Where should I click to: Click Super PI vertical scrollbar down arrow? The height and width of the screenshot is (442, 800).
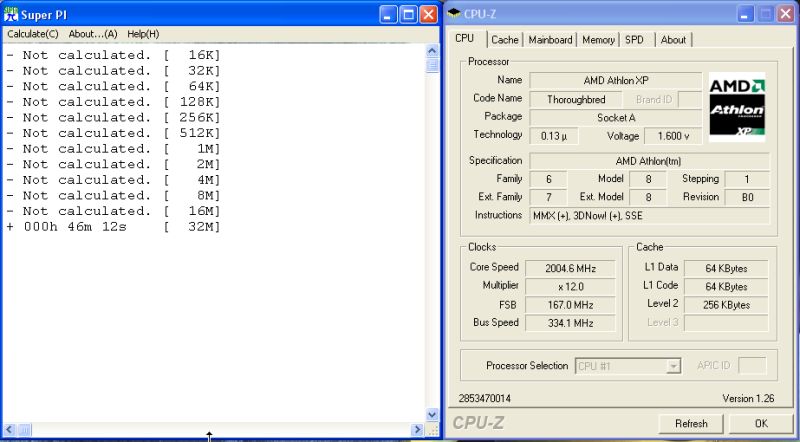point(432,415)
